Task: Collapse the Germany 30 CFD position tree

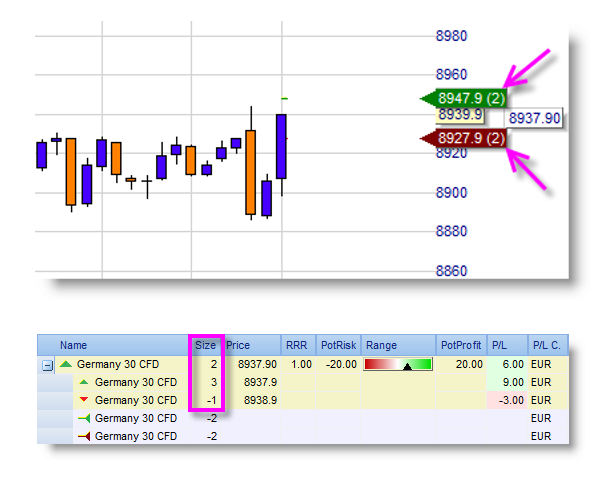Action: [x=47, y=365]
